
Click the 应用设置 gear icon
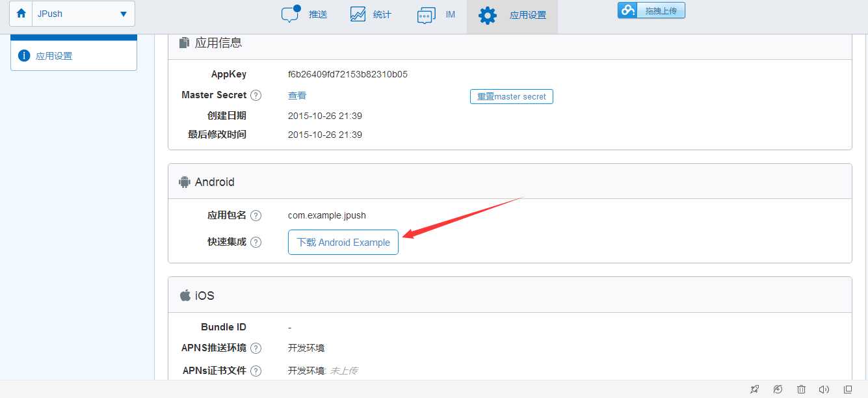[487, 15]
